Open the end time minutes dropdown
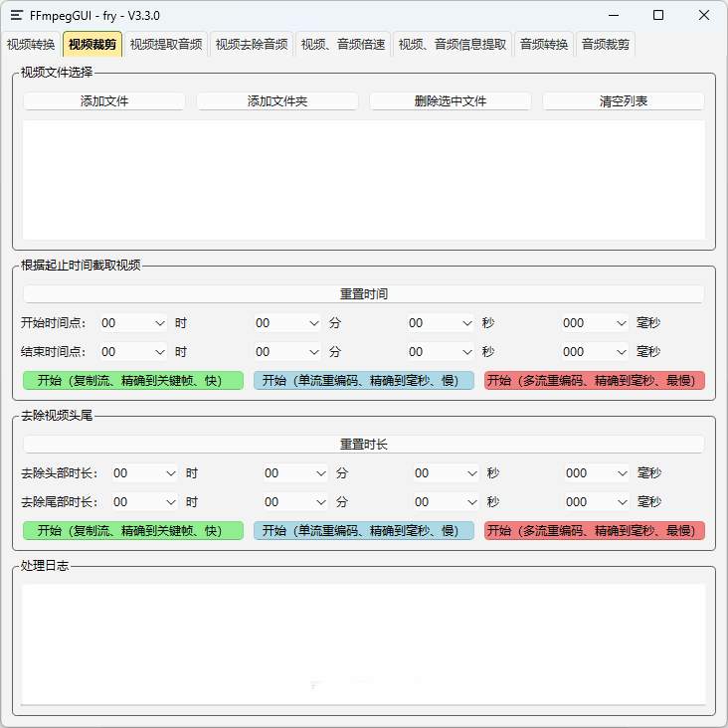The height and width of the screenshot is (728, 728). pos(287,352)
